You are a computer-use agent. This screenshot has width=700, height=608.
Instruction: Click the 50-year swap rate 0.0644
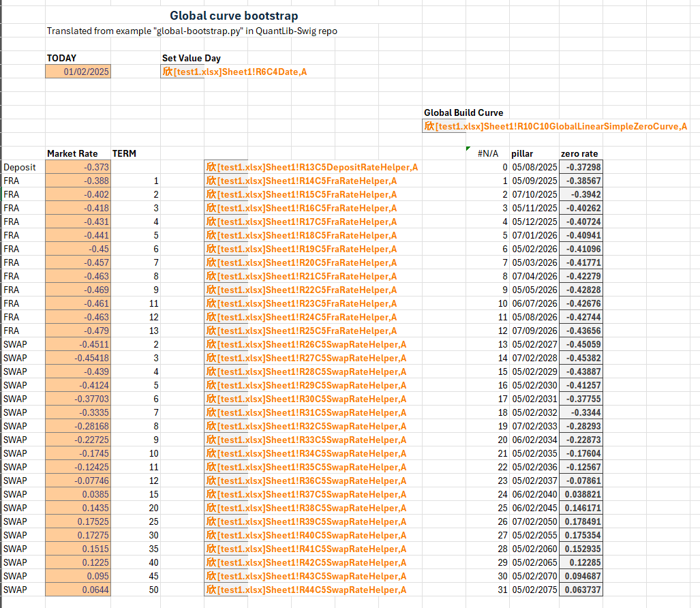click(78, 590)
